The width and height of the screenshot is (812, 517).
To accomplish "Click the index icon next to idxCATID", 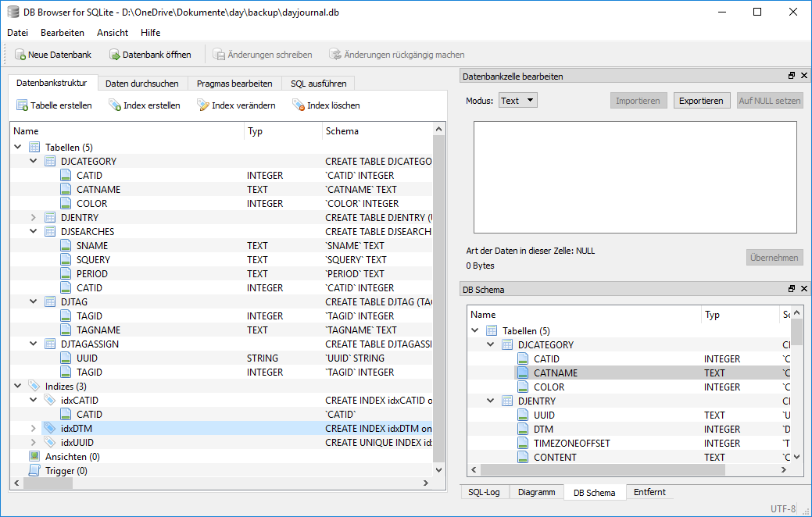I will (50, 400).
